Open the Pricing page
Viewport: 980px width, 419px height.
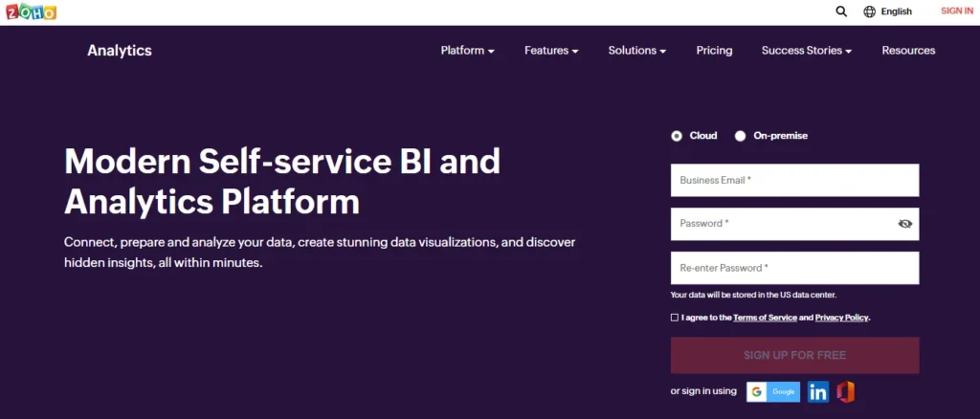click(x=714, y=51)
